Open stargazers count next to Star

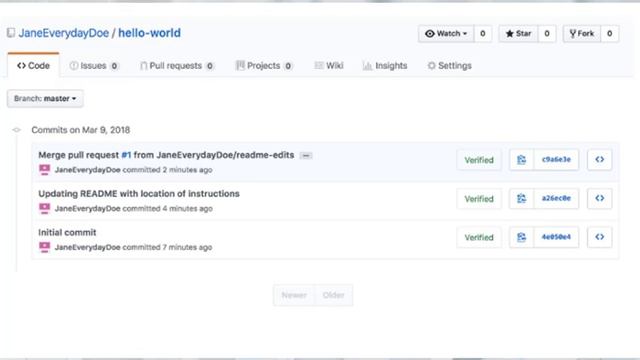(547, 34)
